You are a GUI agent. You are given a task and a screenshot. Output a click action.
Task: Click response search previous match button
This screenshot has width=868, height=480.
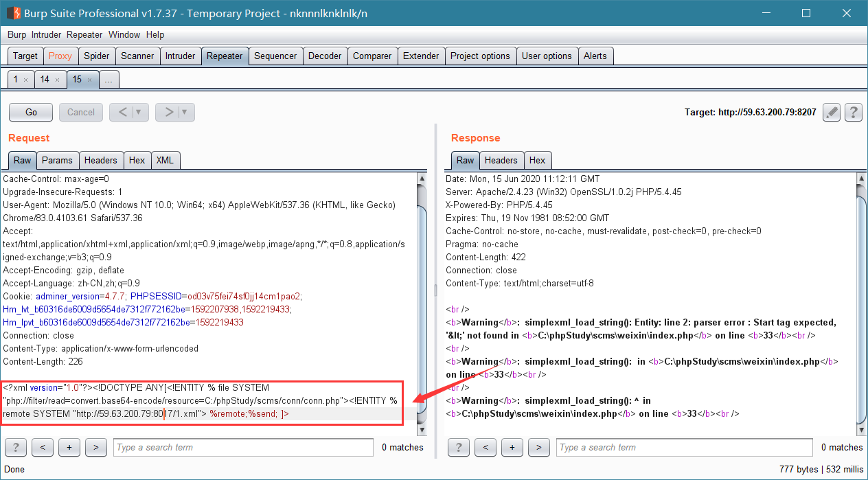[486, 447]
